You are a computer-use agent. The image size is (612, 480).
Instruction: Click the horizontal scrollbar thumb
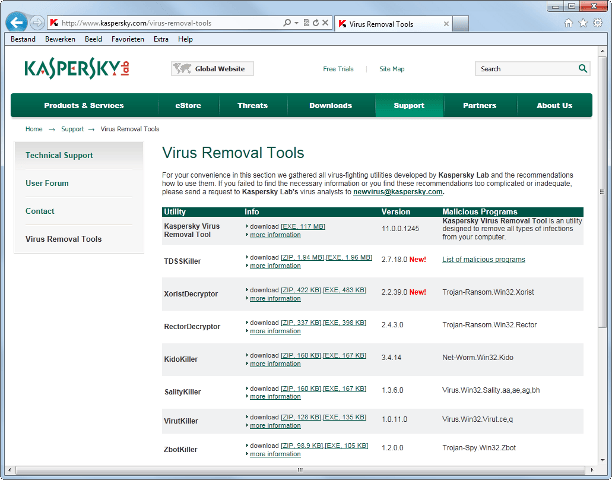coord(300,470)
